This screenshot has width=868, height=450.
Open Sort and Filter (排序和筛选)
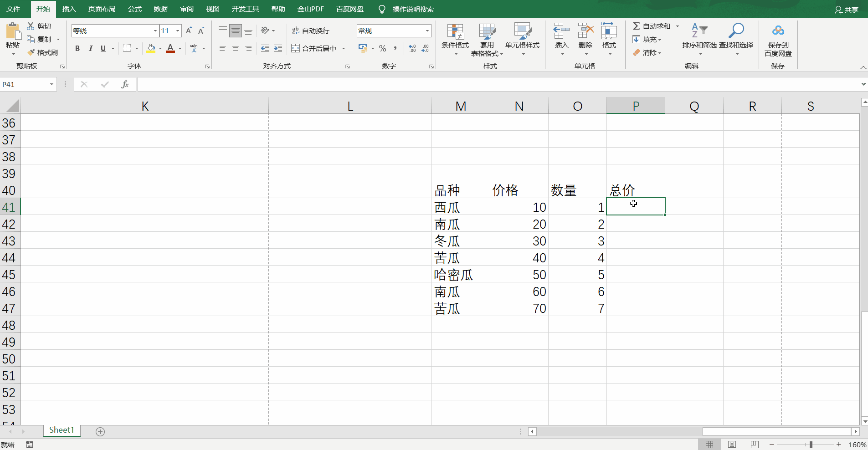coord(699,40)
